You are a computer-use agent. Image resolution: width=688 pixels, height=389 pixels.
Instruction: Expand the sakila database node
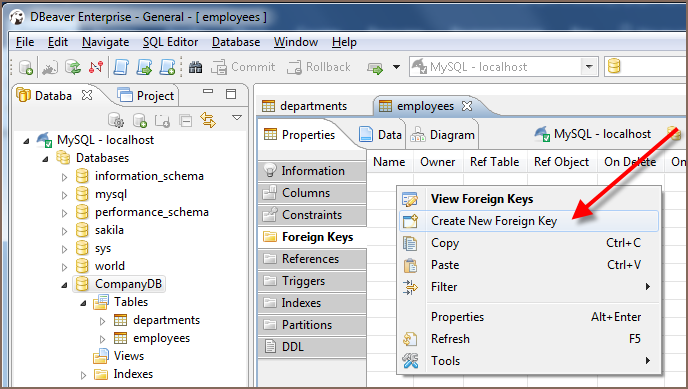64,231
